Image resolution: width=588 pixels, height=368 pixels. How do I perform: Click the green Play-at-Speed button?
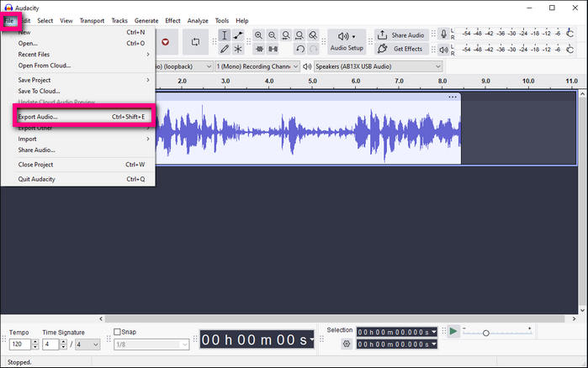[x=453, y=331]
